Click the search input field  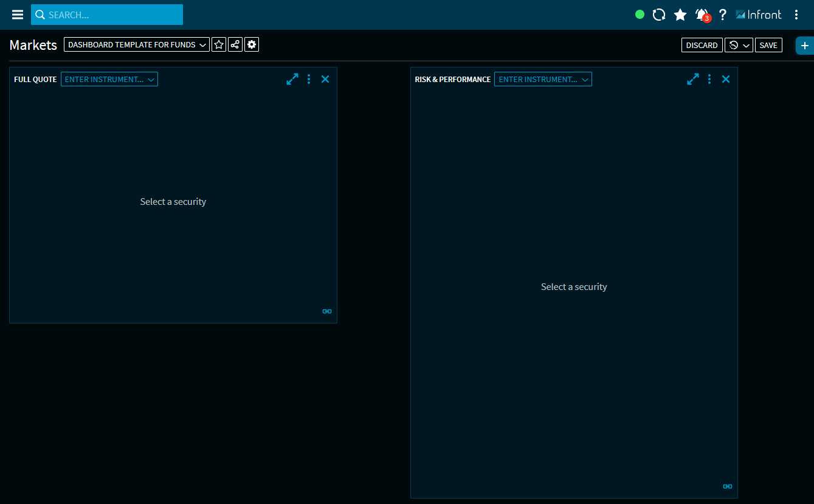[x=107, y=15]
